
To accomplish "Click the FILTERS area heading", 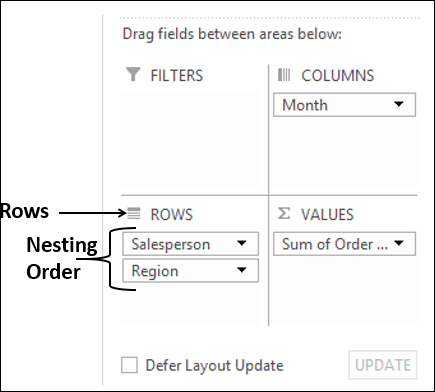I will tap(177, 75).
